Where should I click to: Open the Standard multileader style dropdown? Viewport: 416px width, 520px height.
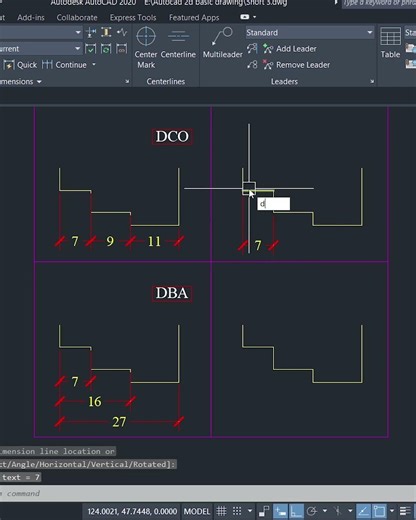click(310, 32)
